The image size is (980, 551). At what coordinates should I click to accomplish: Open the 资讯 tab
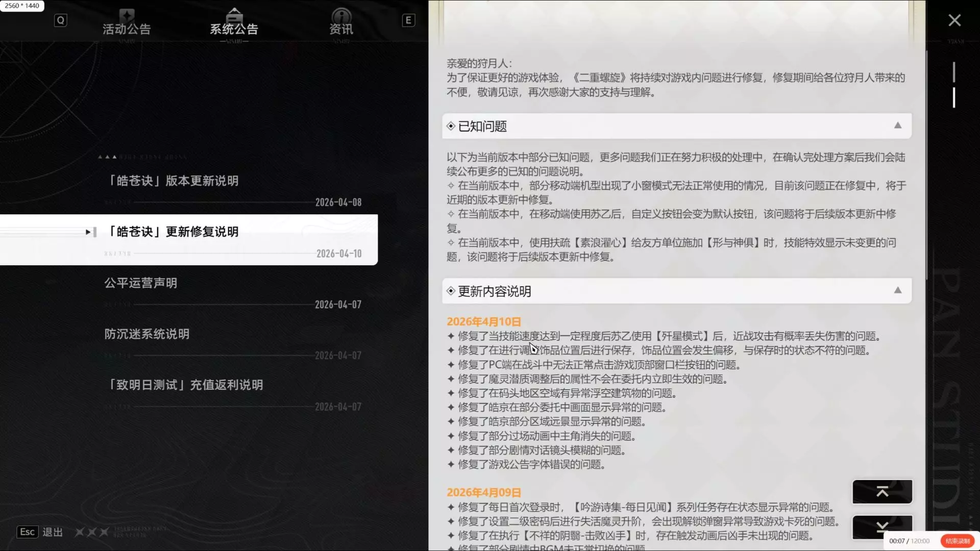(341, 29)
